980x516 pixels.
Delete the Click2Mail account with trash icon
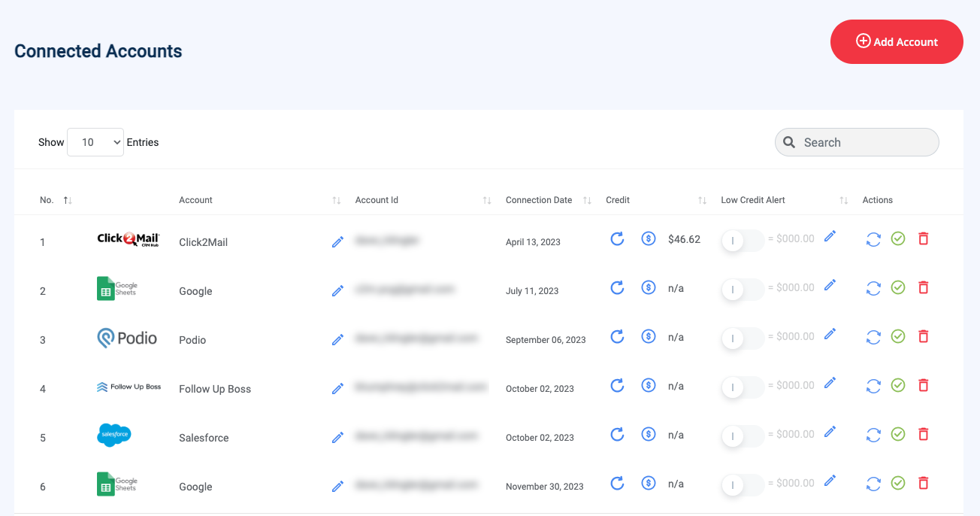click(924, 238)
